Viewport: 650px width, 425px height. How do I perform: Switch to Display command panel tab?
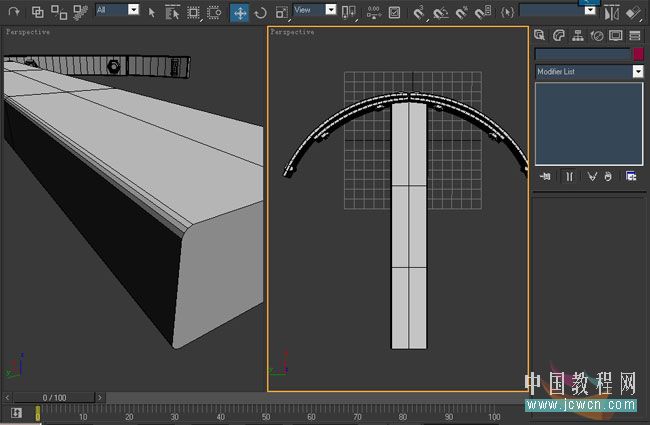pos(616,36)
